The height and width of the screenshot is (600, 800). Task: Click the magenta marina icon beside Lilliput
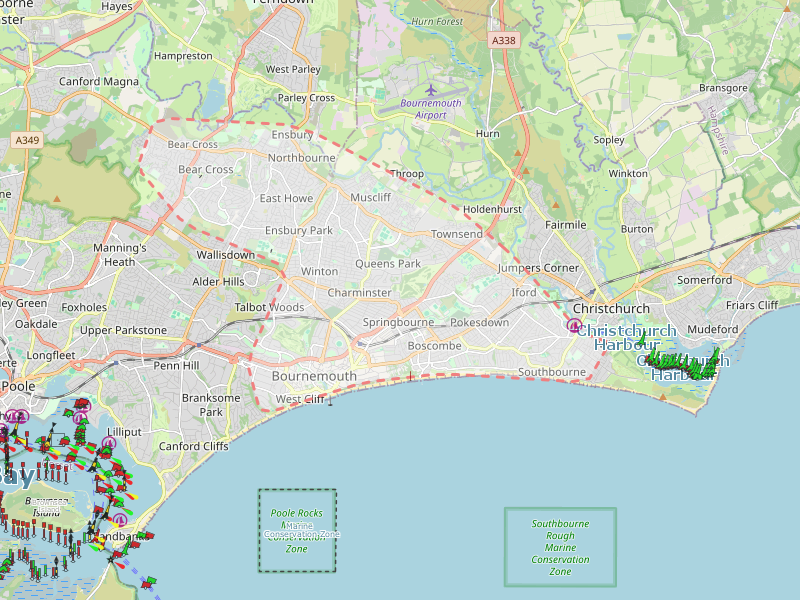[109, 443]
